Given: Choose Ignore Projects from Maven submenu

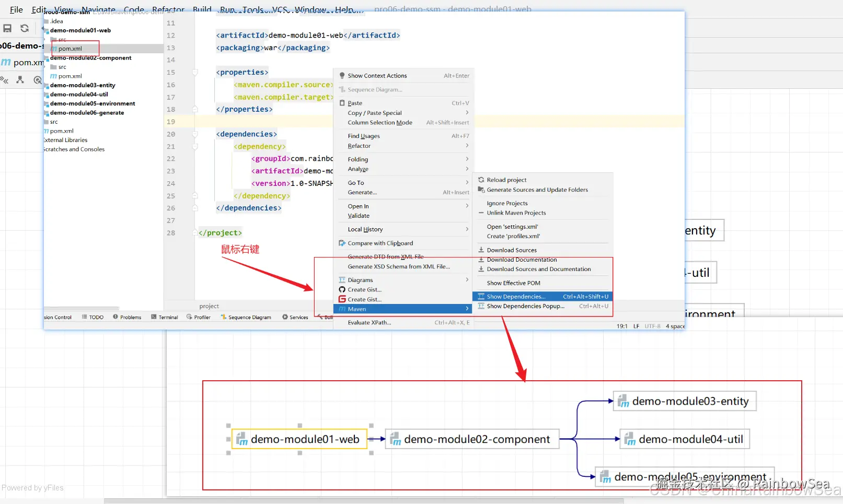Looking at the screenshot, I should pyautogui.click(x=507, y=203).
